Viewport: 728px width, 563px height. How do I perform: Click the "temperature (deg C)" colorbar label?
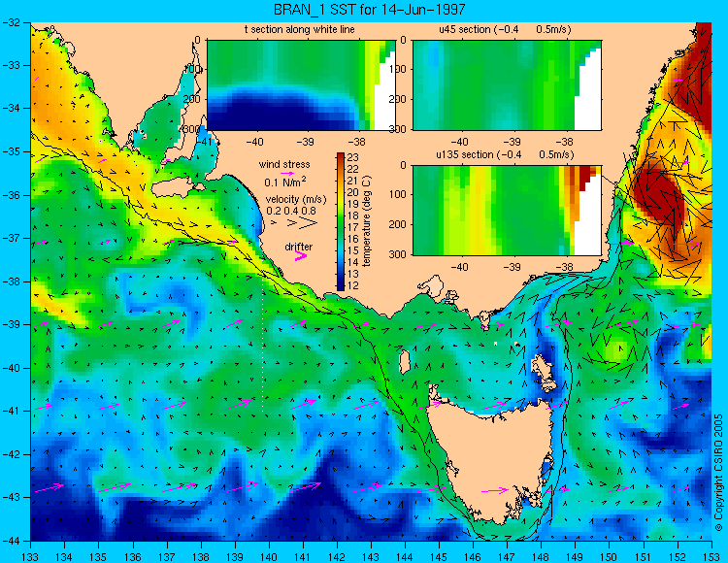pyautogui.click(x=367, y=221)
